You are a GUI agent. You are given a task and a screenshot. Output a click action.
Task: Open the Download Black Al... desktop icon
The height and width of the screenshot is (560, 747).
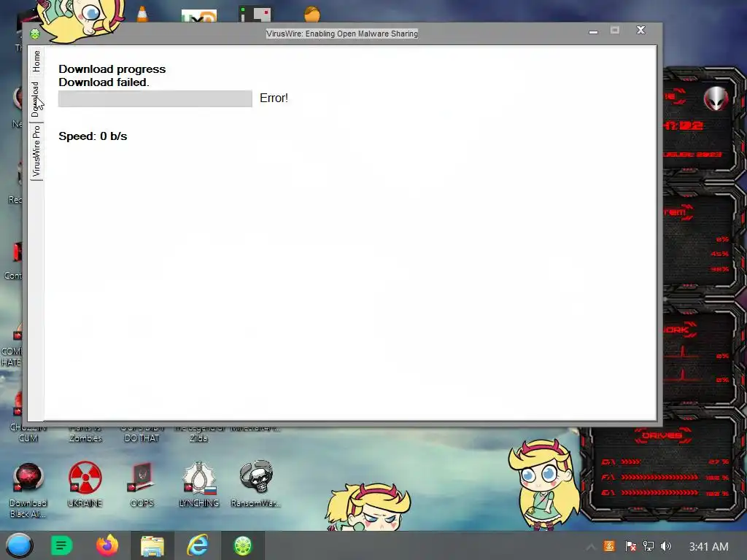click(28, 489)
